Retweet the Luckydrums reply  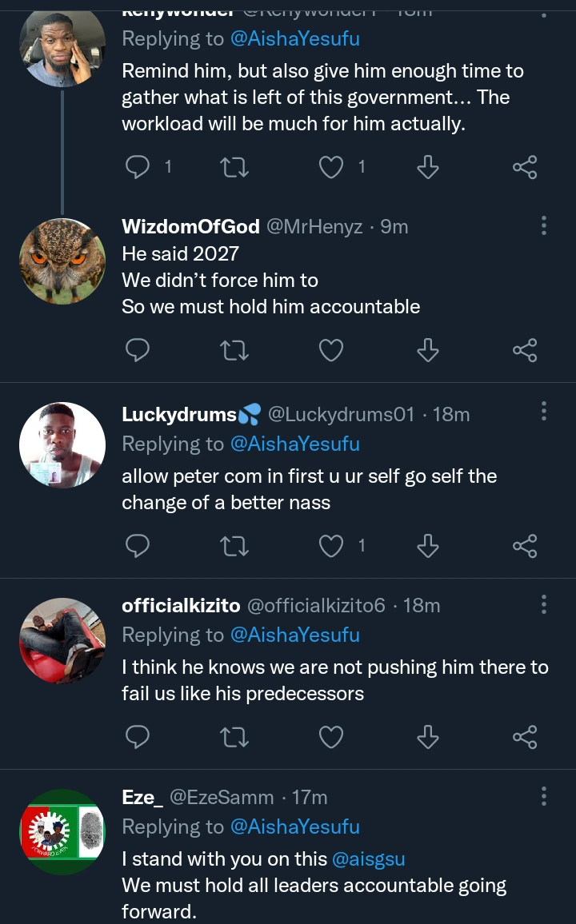234,546
